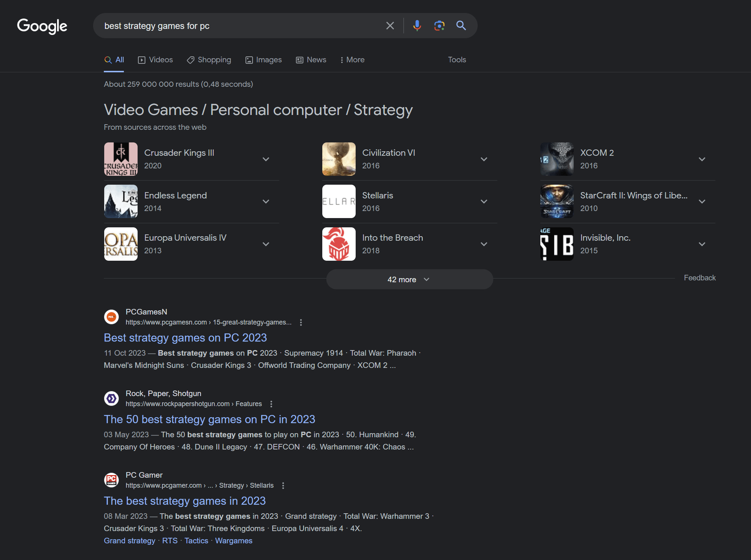Click the three-dot menu next to PCGamesN result

pyautogui.click(x=300, y=322)
